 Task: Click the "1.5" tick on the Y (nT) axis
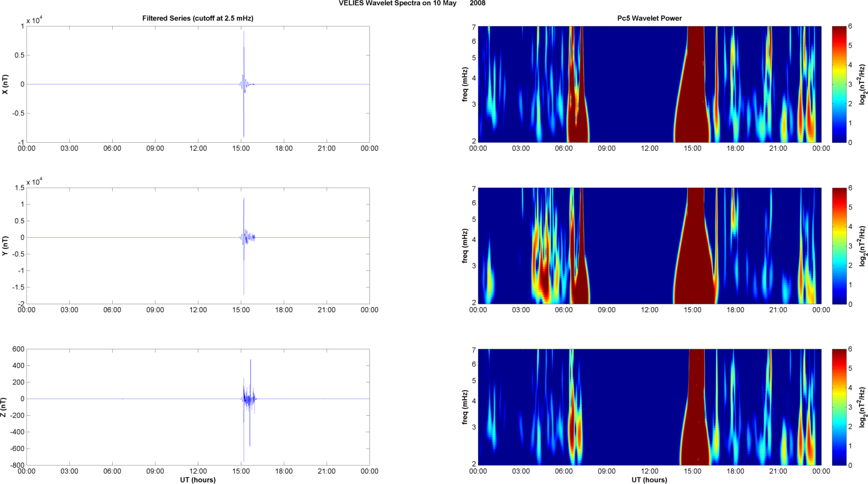19,188
